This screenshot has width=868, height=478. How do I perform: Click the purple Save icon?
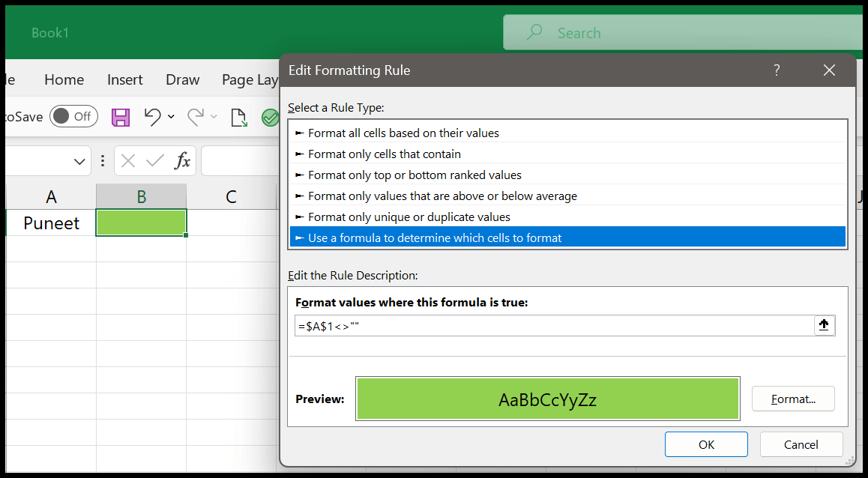point(121,117)
